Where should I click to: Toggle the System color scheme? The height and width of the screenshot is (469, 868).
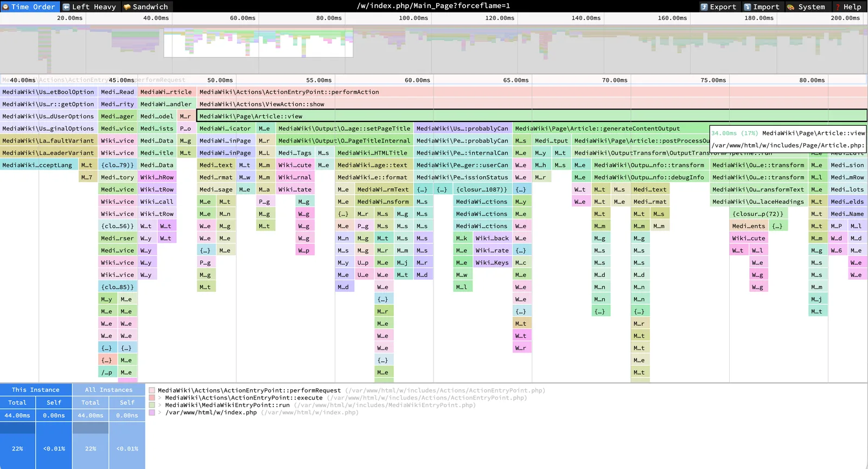point(806,7)
